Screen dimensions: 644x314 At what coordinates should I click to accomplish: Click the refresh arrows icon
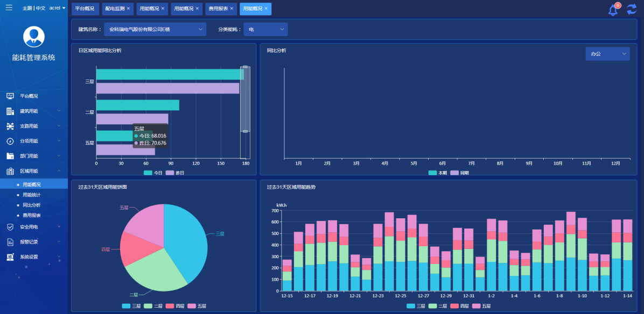pos(631,9)
